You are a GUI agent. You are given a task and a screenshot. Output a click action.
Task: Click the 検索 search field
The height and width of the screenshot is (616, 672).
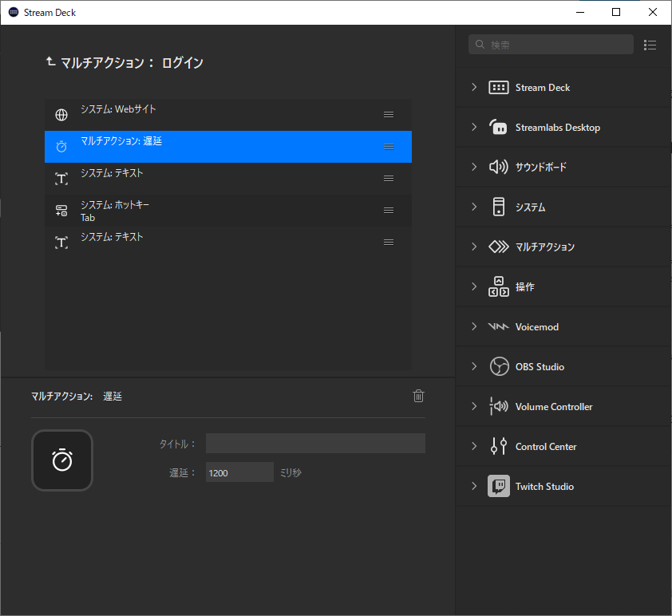point(551,45)
